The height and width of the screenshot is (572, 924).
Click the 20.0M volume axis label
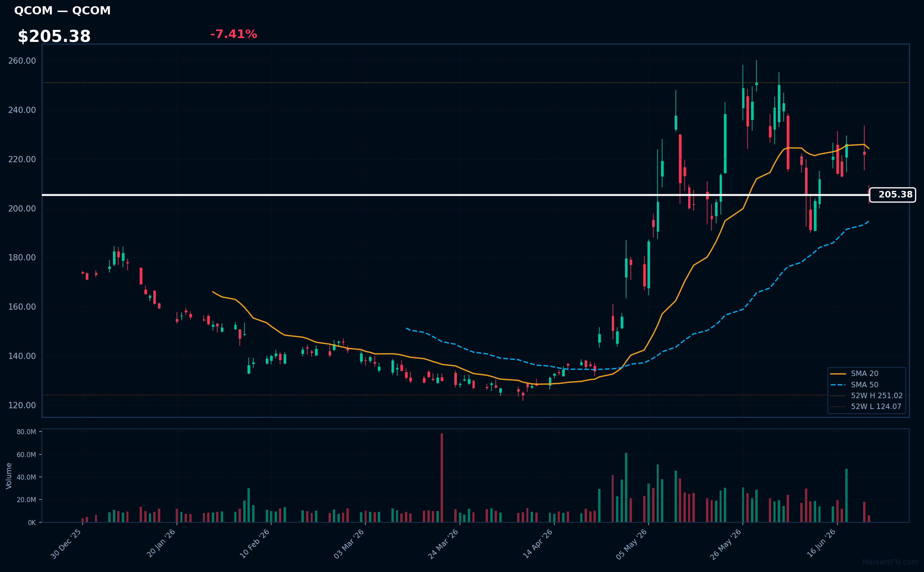26,500
